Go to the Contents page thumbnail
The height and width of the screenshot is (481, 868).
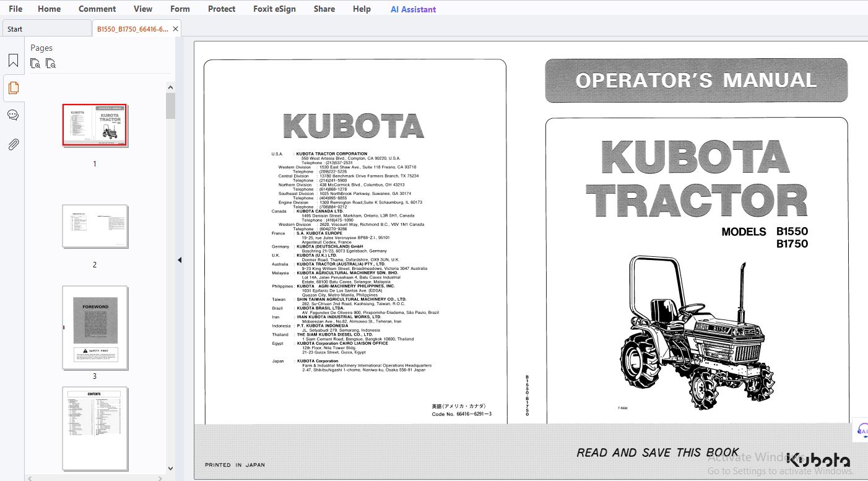[95, 428]
